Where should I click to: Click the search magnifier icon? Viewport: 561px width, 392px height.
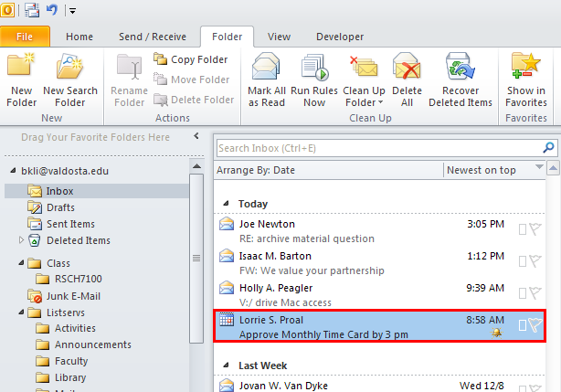pos(548,147)
